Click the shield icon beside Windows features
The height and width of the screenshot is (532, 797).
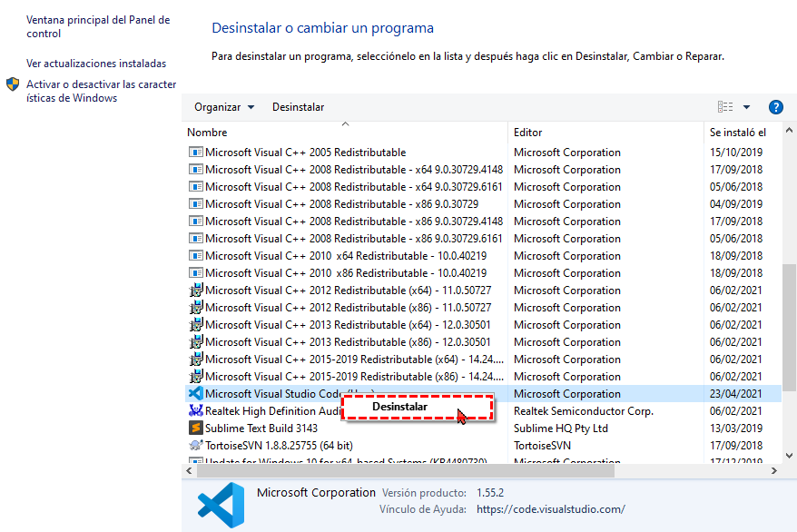tap(13, 84)
